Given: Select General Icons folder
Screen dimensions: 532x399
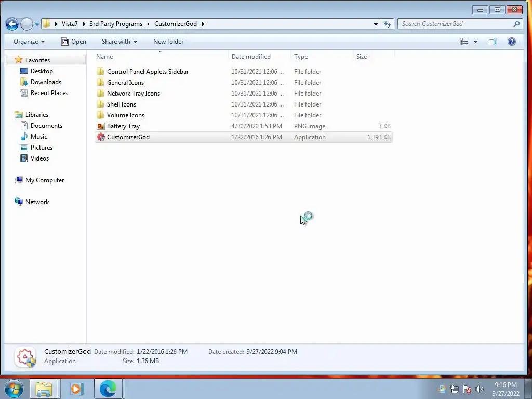Looking at the screenshot, I should point(244,83).
